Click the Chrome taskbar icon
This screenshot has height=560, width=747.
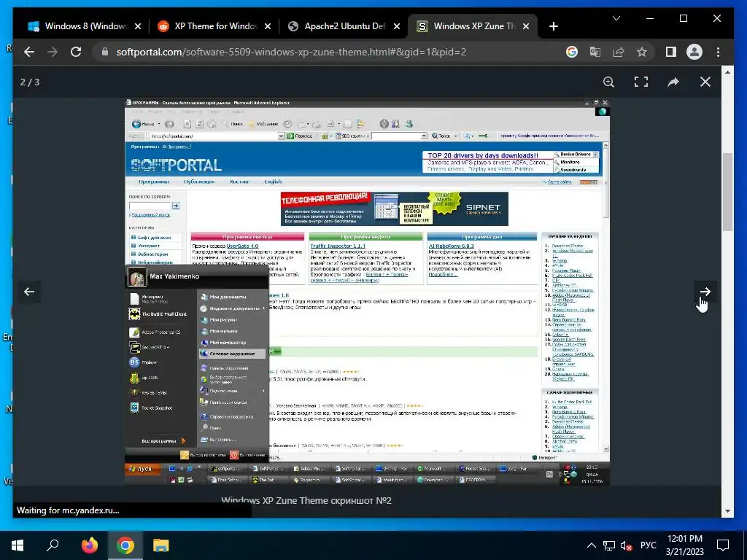[x=125, y=545]
